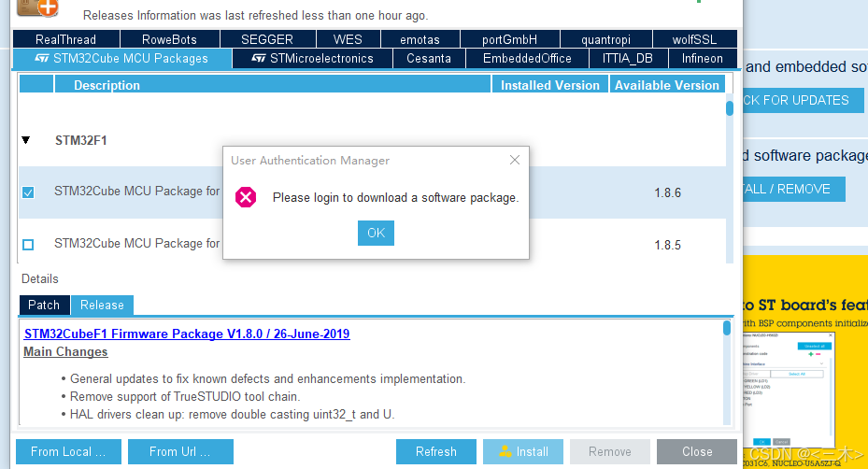Screen dimensions: 868x469
Task: Select the emotas tab
Action: pos(420,39)
